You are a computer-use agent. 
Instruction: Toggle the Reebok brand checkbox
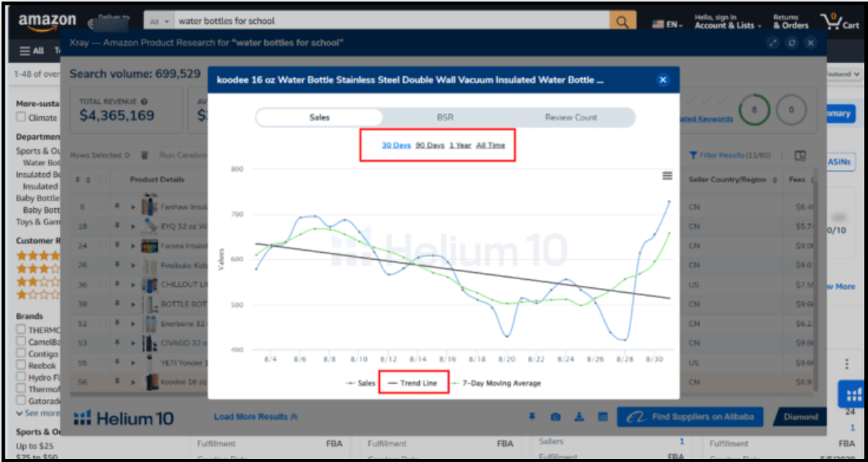click(x=22, y=366)
